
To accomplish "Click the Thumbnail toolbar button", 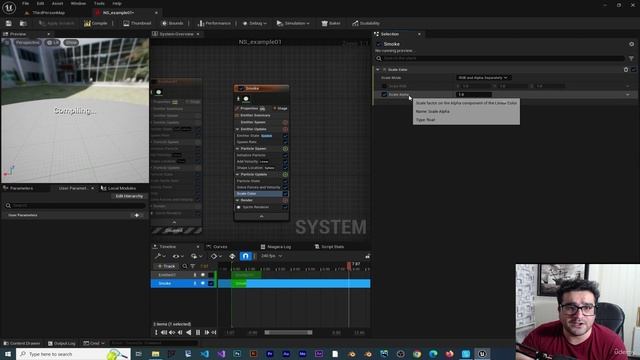I will pos(137,23).
